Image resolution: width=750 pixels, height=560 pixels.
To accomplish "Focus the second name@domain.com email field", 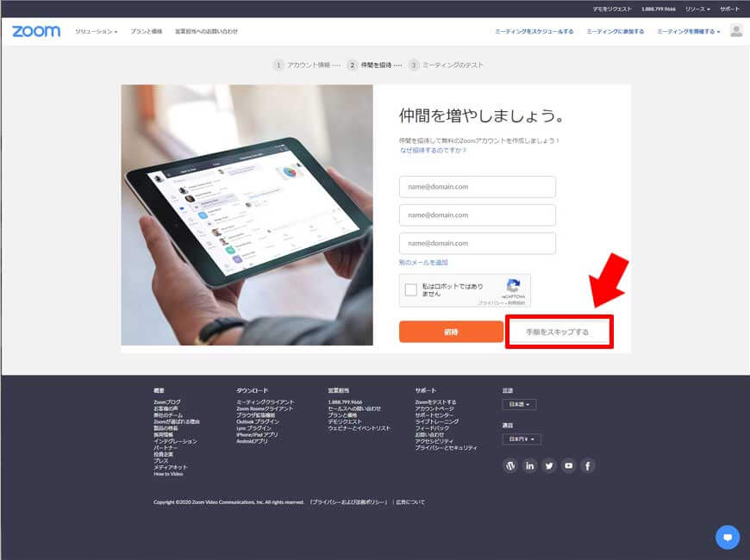I will [478, 215].
